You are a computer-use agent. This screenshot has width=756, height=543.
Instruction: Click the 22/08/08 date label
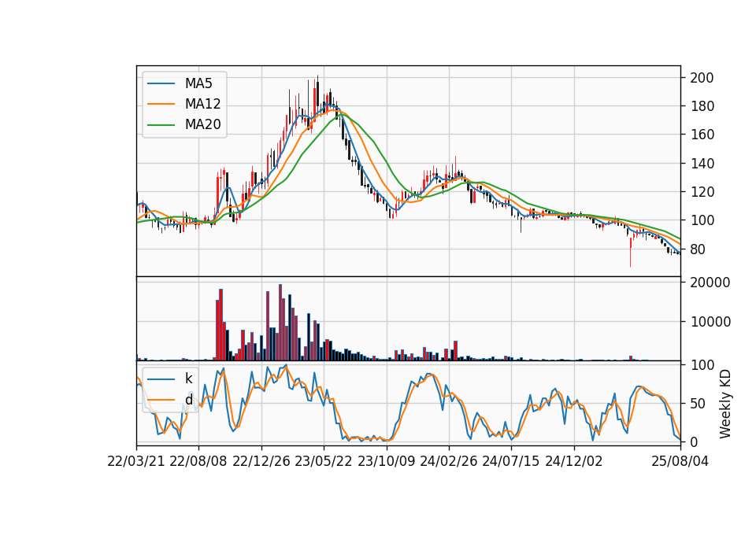198,461
